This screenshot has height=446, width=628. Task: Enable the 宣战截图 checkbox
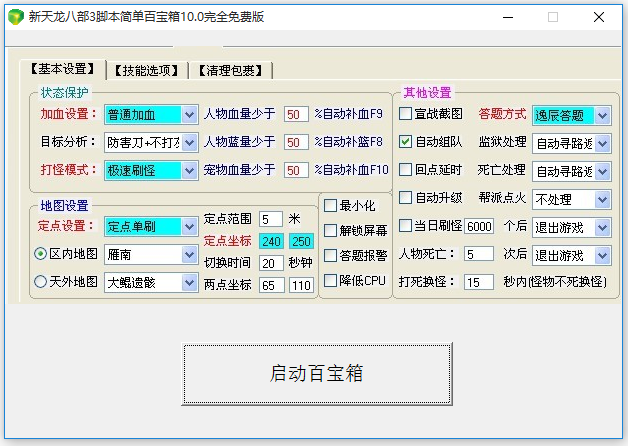pyautogui.click(x=406, y=114)
